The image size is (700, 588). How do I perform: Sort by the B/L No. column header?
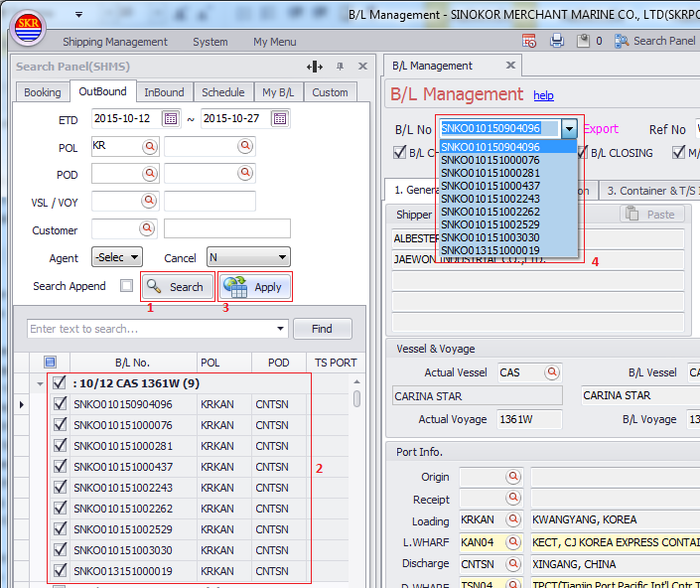tap(133, 363)
